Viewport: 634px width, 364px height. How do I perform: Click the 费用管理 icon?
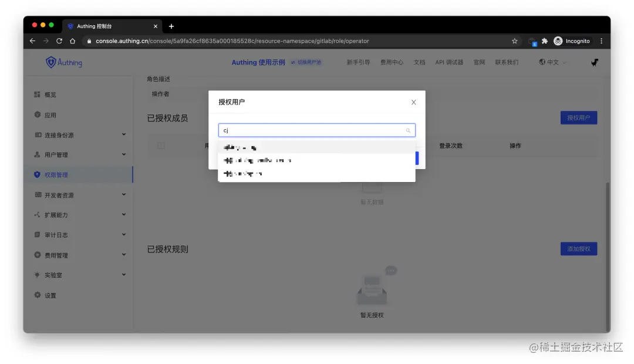(37, 255)
